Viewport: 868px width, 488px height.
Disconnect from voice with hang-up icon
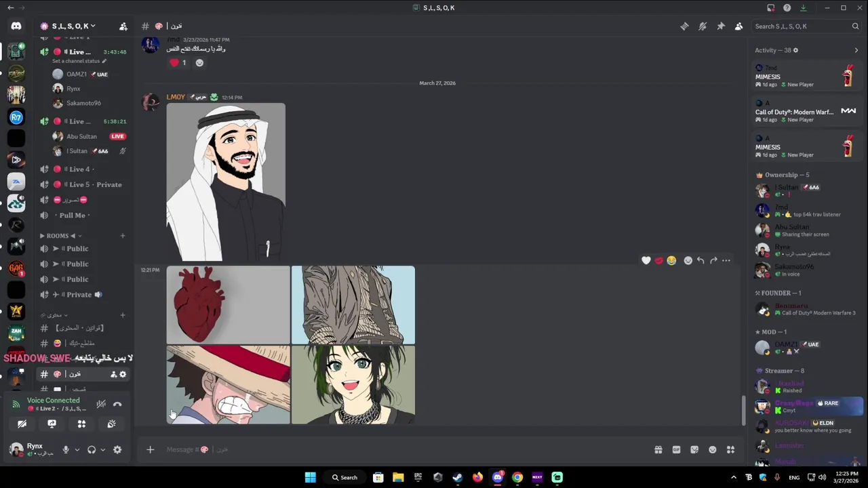point(117,404)
